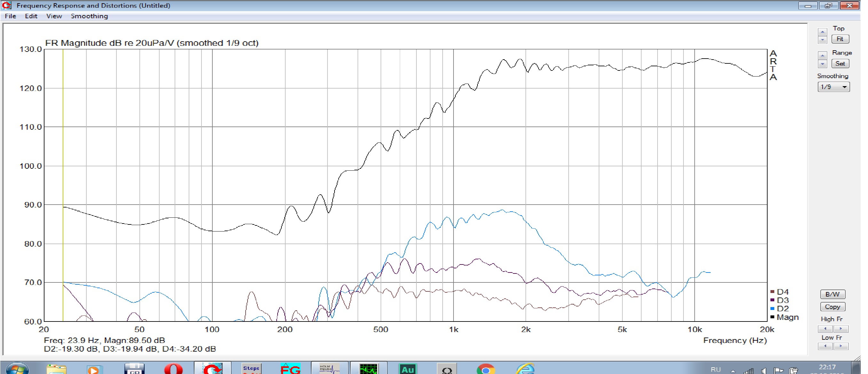
Task: Open the File menu
Action: click(11, 16)
